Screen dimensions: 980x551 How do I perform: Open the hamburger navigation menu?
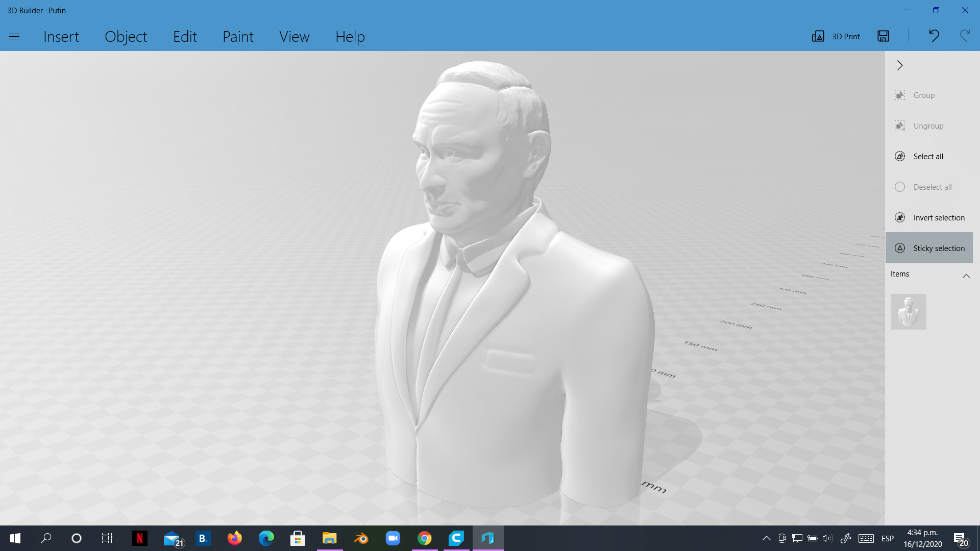tap(14, 36)
